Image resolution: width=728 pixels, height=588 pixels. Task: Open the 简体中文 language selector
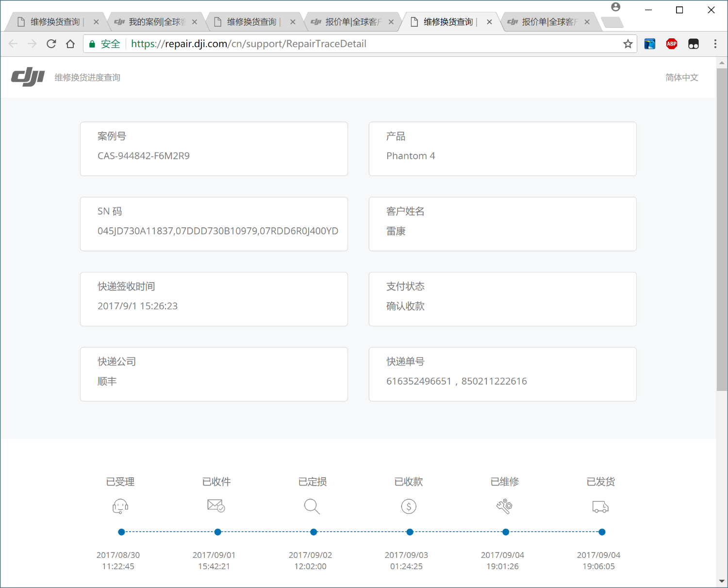pyautogui.click(x=682, y=77)
